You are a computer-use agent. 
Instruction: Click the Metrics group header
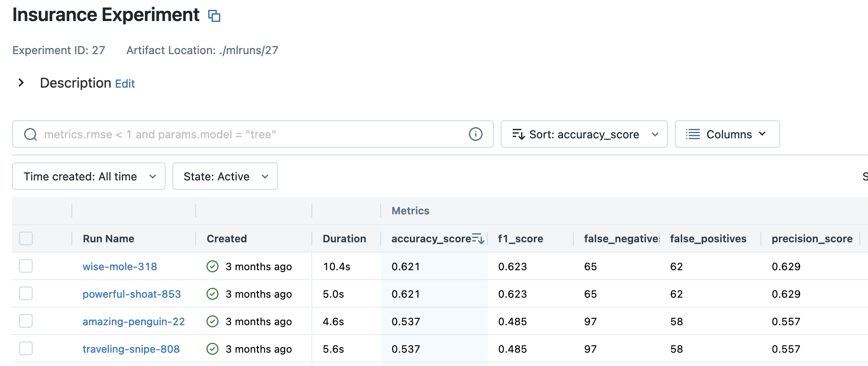(410, 211)
